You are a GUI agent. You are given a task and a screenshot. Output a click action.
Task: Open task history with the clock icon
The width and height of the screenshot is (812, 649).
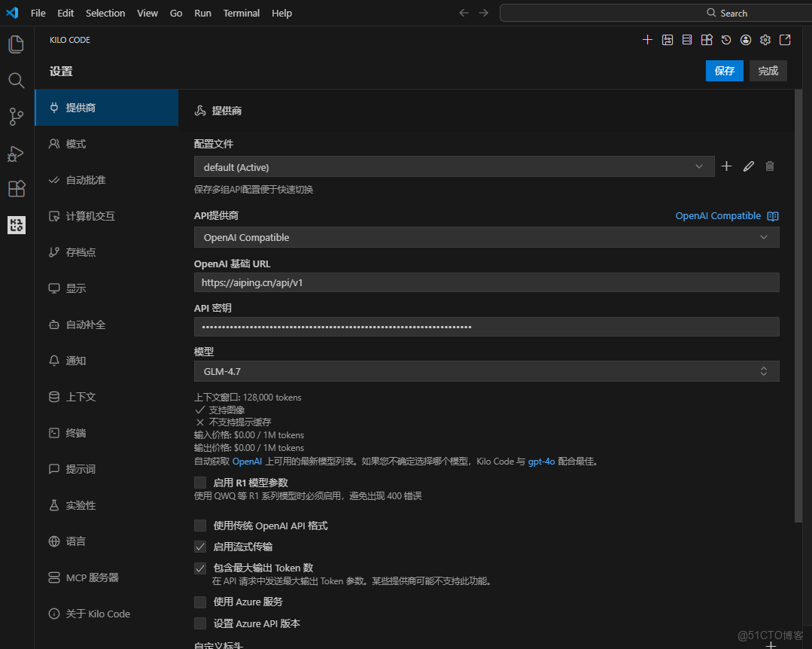click(726, 39)
